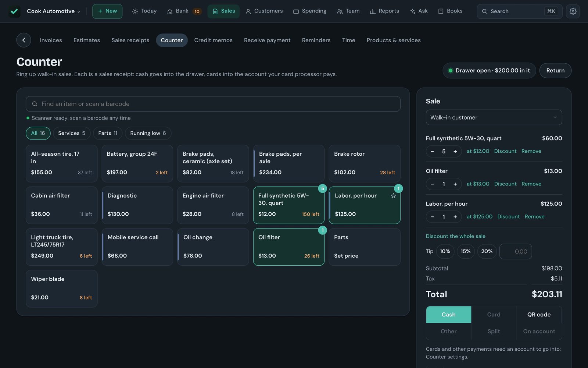Click the Return button
This screenshot has width=588, height=368.
[x=555, y=71]
